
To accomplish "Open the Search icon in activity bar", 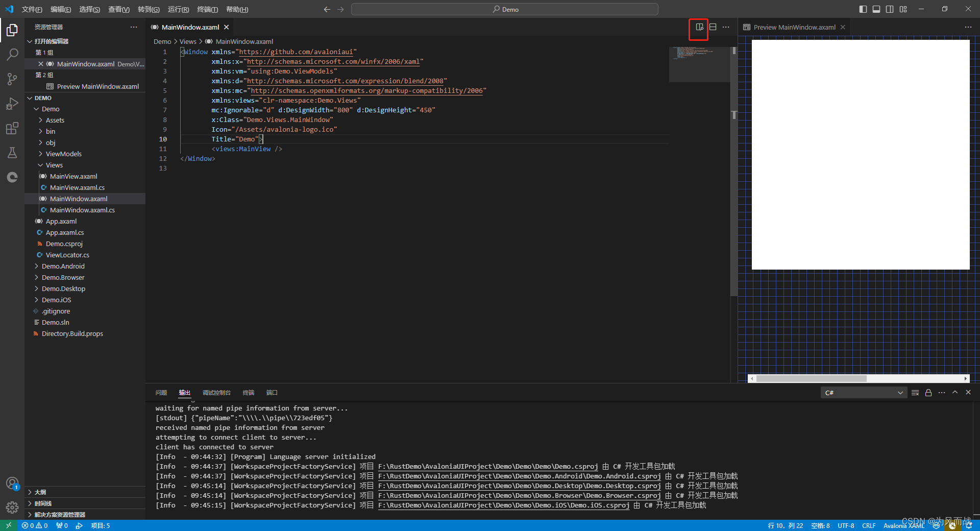I will tap(12, 55).
